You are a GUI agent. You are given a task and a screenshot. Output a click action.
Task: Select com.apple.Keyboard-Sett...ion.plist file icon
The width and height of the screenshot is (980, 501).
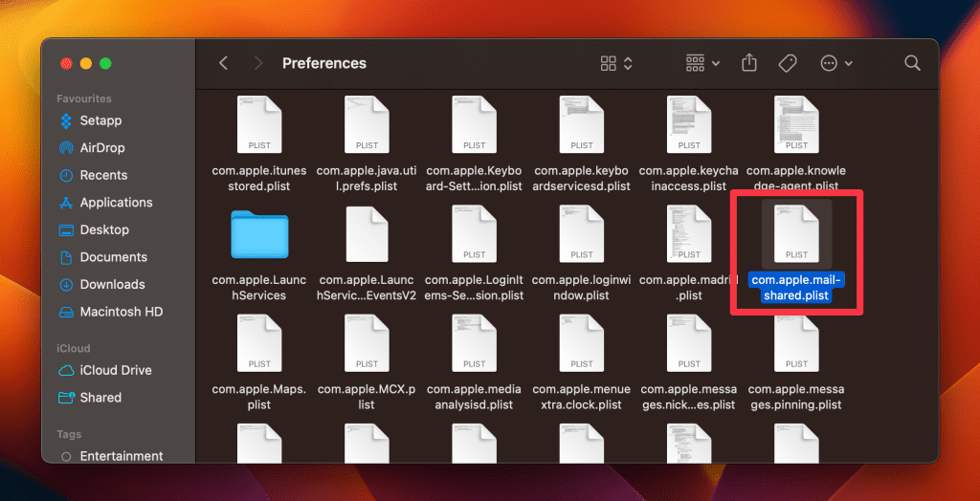coord(475,125)
